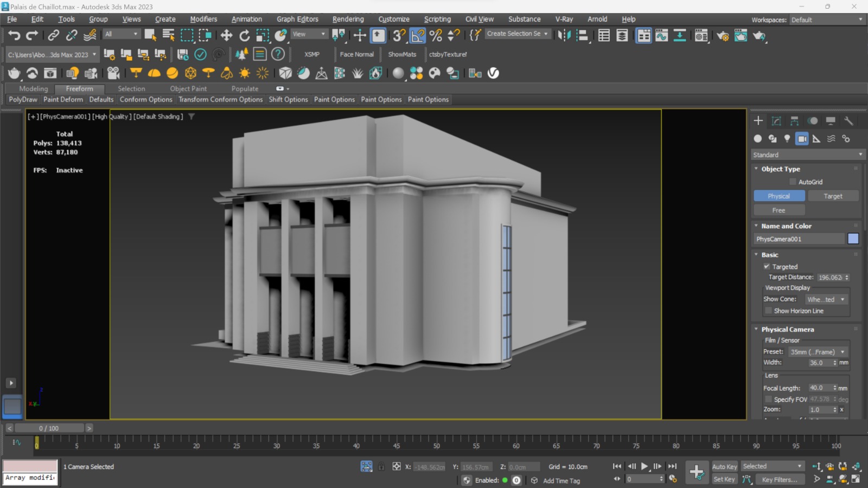Activate the Rotate tool
Viewport: 868px width, 488px height.
click(245, 36)
